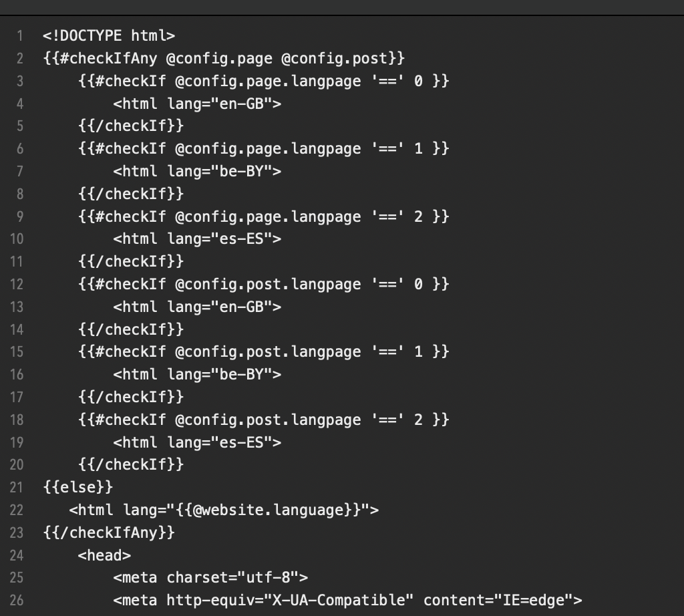Screen dimensions: 684x616
Task: Place cursor on the {{else}} statement
Action: [78, 487]
